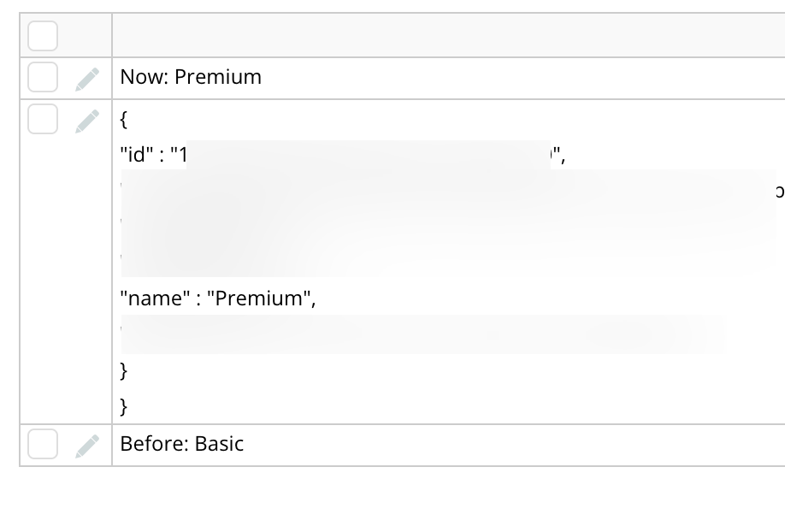Click the empty header cell of value column

tap(449, 36)
